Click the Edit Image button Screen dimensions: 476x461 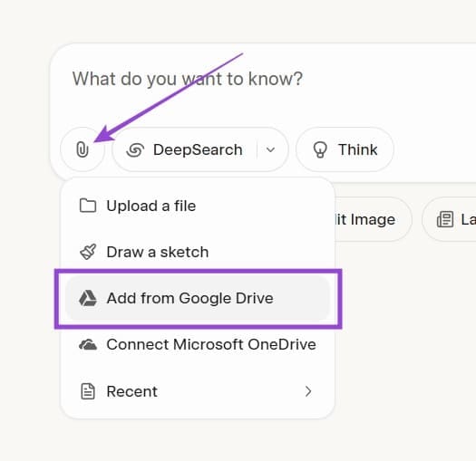(x=373, y=219)
